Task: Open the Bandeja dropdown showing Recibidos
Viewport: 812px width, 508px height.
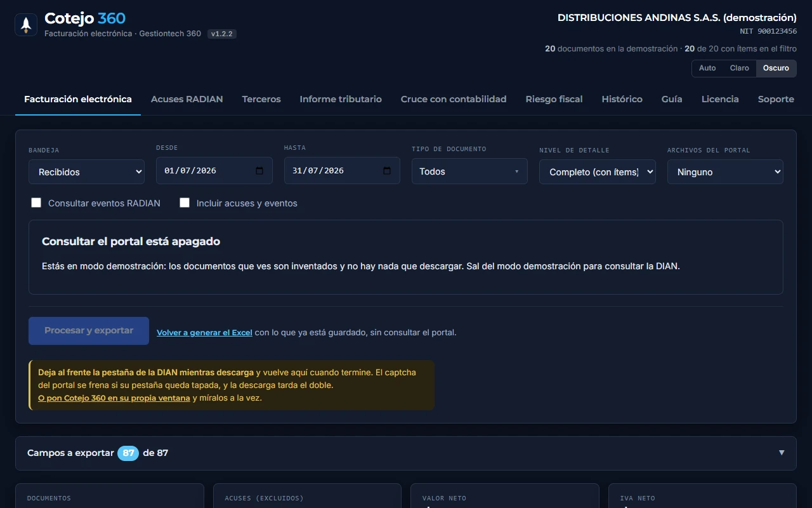Action: [x=87, y=171]
